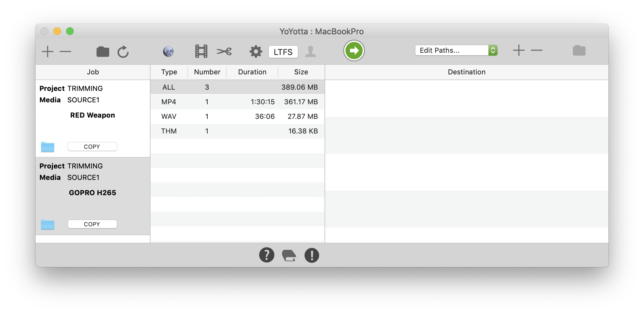
Task: Click the 36:06 duration value
Action: pyautogui.click(x=265, y=116)
